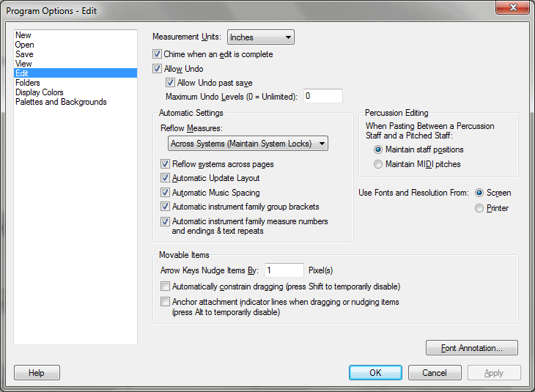Open the Measurement Units dropdown

coord(261,37)
